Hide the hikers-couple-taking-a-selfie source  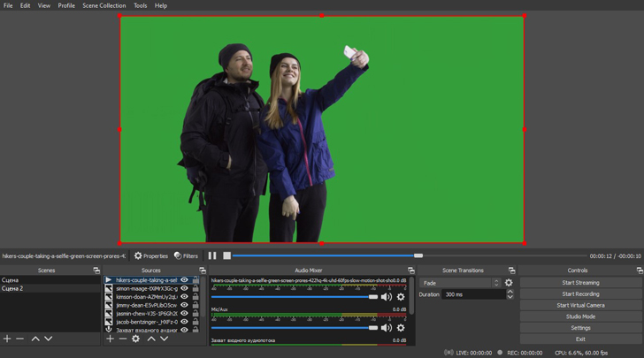pyautogui.click(x=185, y=280)
